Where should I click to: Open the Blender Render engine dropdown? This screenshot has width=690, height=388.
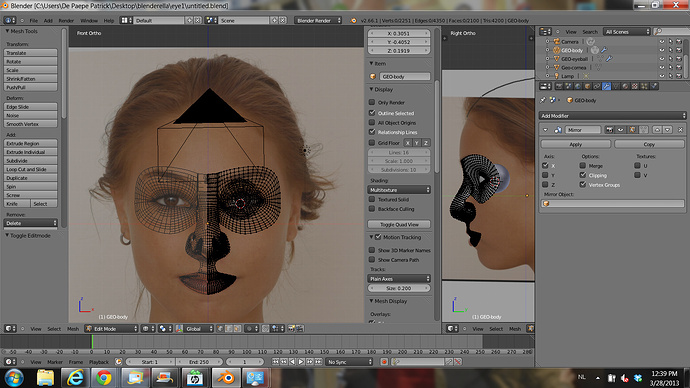(x=318, y=20)
